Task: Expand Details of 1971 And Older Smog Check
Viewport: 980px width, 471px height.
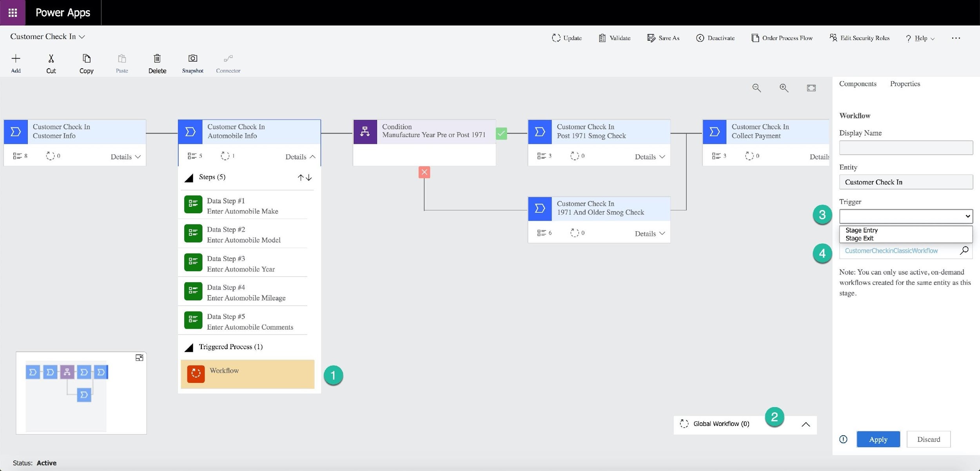Action: click(x=650, y=234)
